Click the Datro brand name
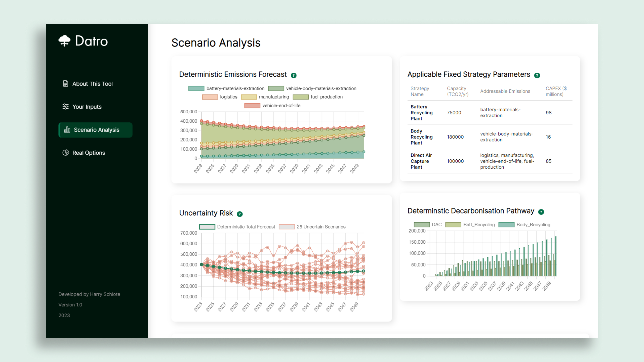This screenshot has height=362, width=644. 91,41
